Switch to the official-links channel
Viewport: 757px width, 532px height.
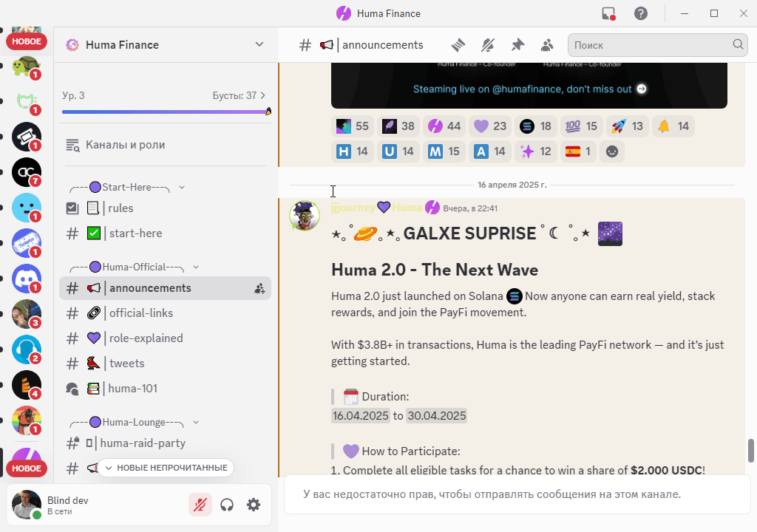click(x=165, y=313)
